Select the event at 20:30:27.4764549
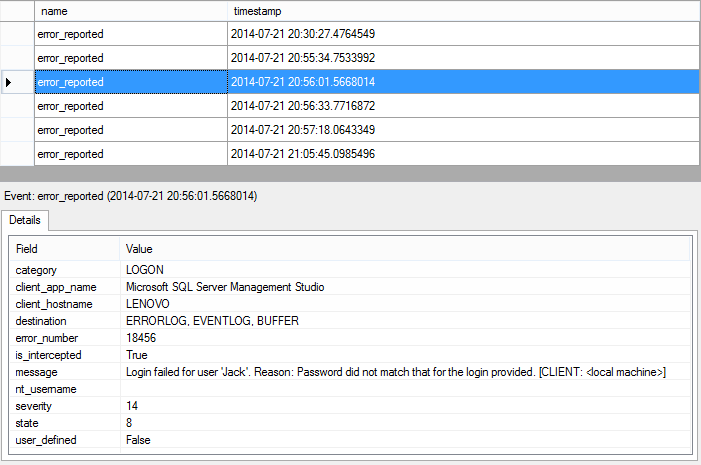Screen dimensions: 701x465 point(303,34)
